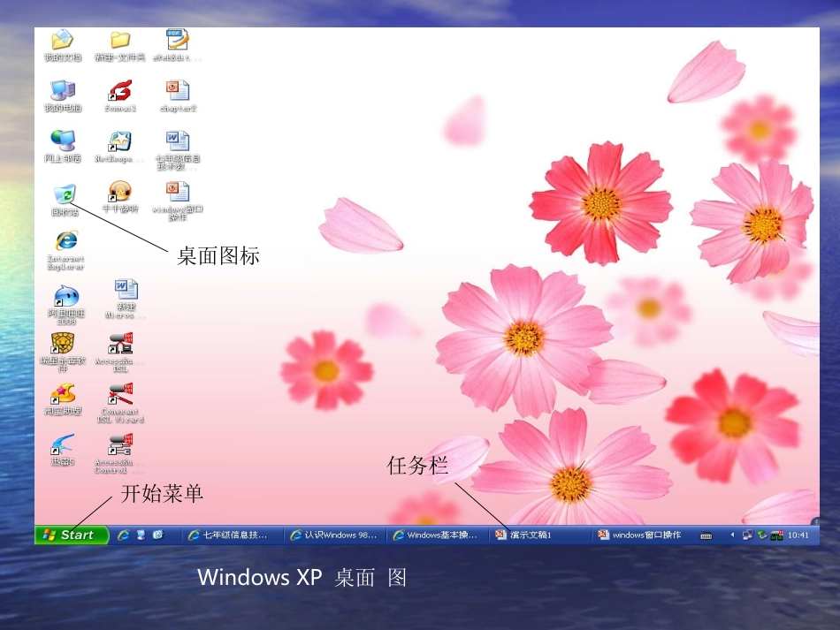Image resolution: width=840 pixels, height=630 pixels.
Task: Switch to windows窗口操作 taskbar button
Action: (642, 535)
